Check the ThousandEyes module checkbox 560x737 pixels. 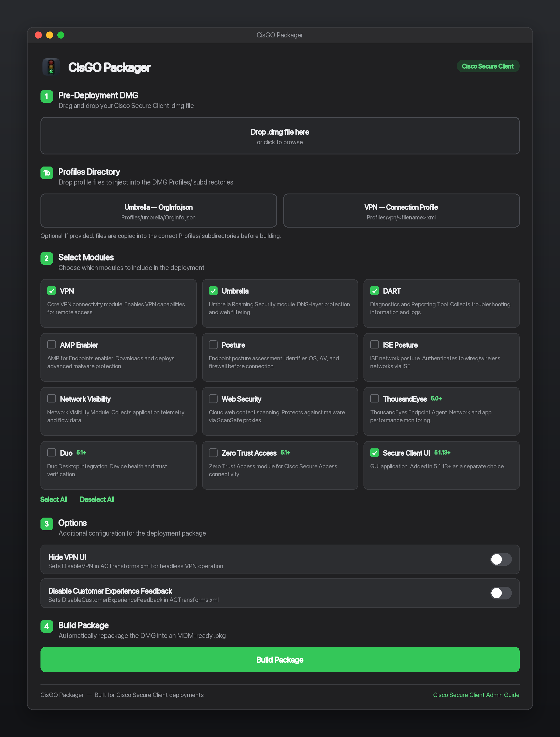(x=374, y=399)
